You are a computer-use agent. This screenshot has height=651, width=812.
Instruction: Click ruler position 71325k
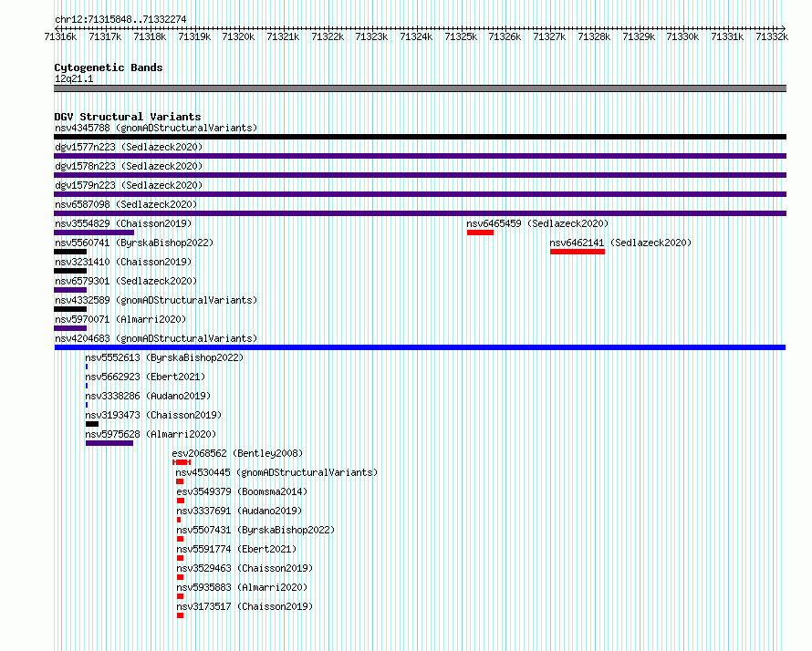461,36
